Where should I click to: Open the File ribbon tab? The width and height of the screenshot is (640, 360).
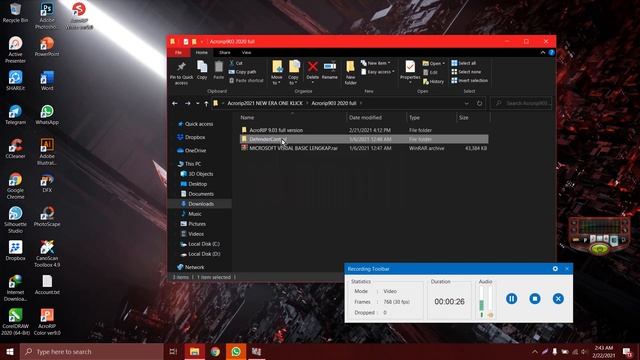(178, 53)
